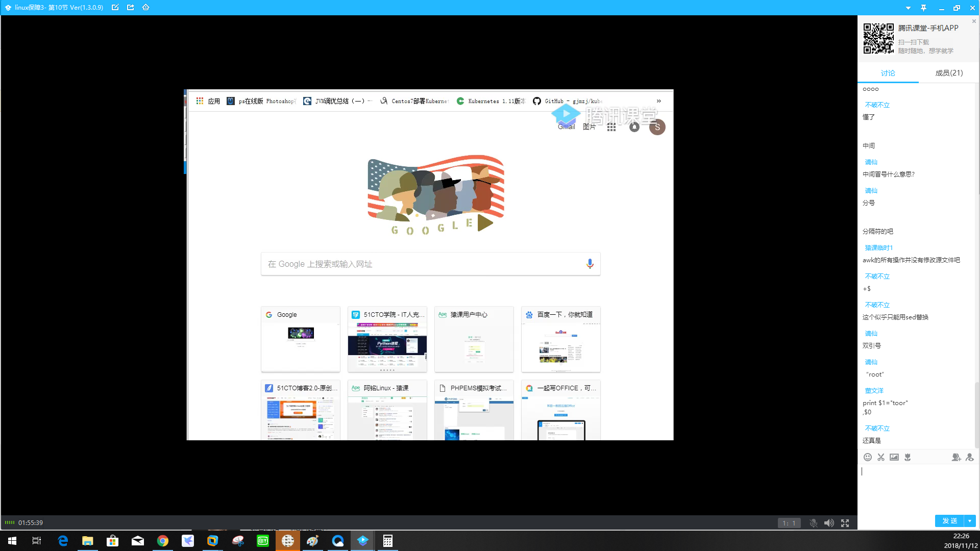The width and height of the screenshot is (980, 551).
Task: Click the 腾讯课堂 taskbar icon
Action: 363,541
